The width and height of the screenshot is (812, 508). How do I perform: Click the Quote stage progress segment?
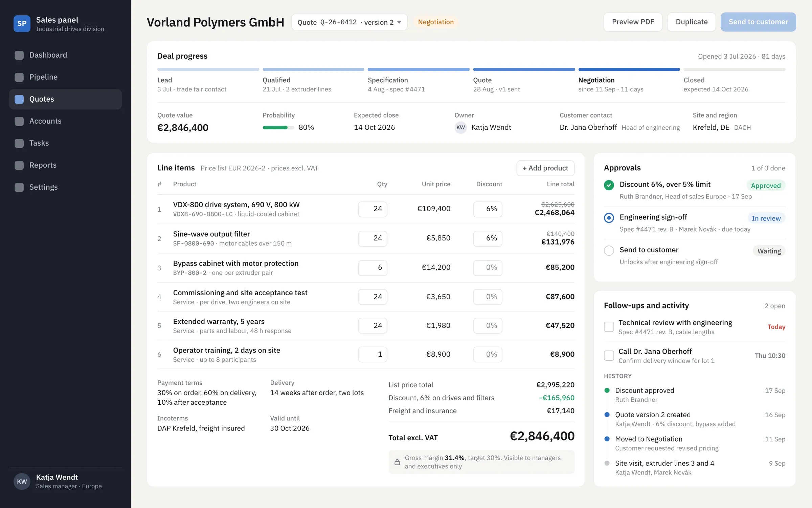524,69
